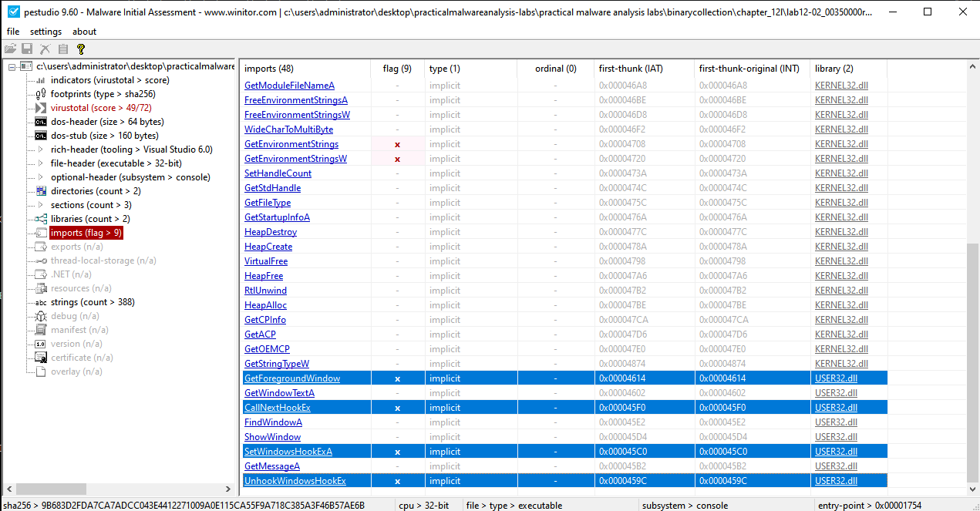The height and width of the screenshot is (511, 980).
Task: Open the settings menu
Action: pyautogui.click(x=45, y=32)
